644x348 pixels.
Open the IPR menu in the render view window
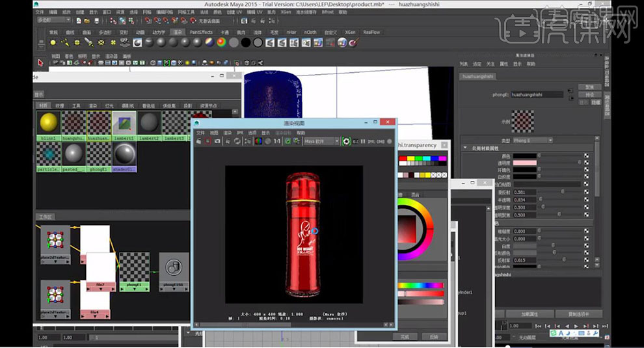240,133
